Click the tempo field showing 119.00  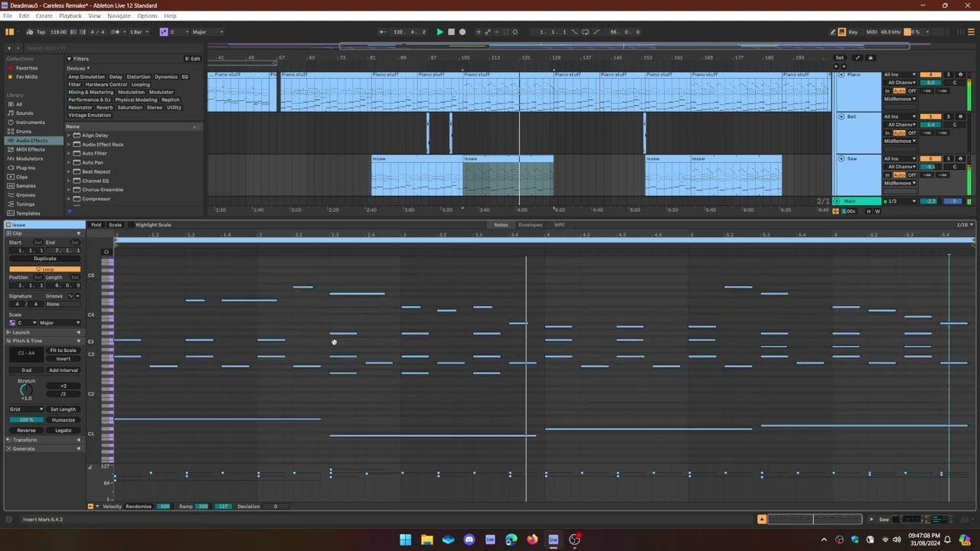coord(58,32)
